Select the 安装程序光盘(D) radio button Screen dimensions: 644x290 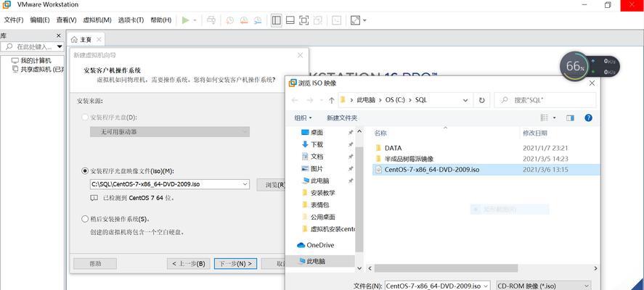pos(85,117)
